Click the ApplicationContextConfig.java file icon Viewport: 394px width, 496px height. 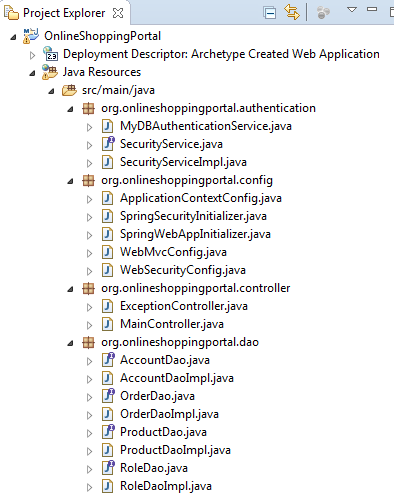[x=107, y=198]
